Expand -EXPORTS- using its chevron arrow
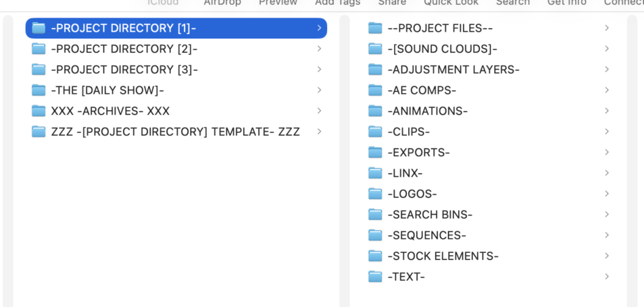Image resolution: width=644 pixels, height=307 pixels. (x=607, y=152)
